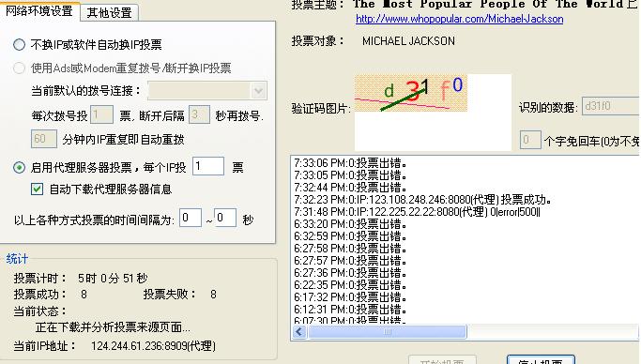Select log entry 6:12:31 PM 投票出错

pos(350,310)
